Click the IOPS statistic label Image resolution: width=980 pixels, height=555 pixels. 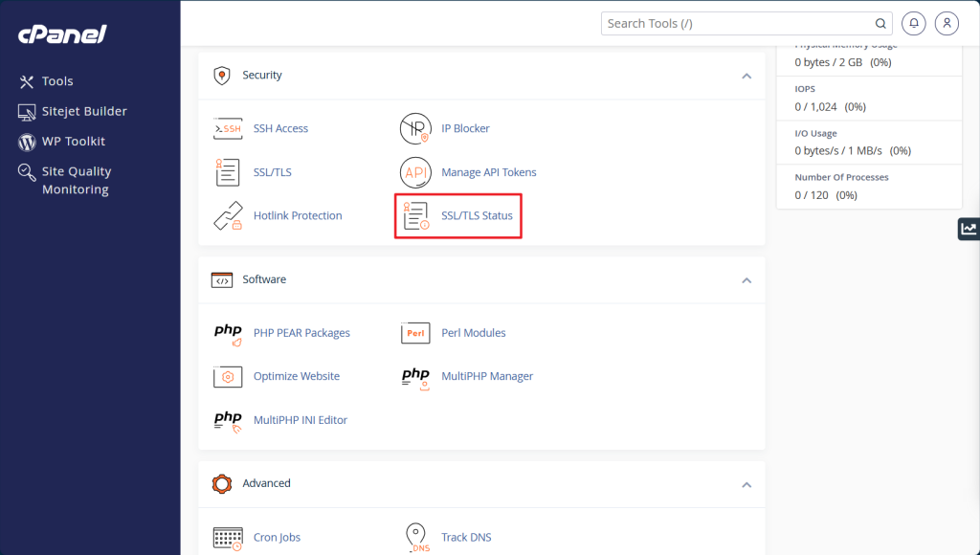click(805, 89)
